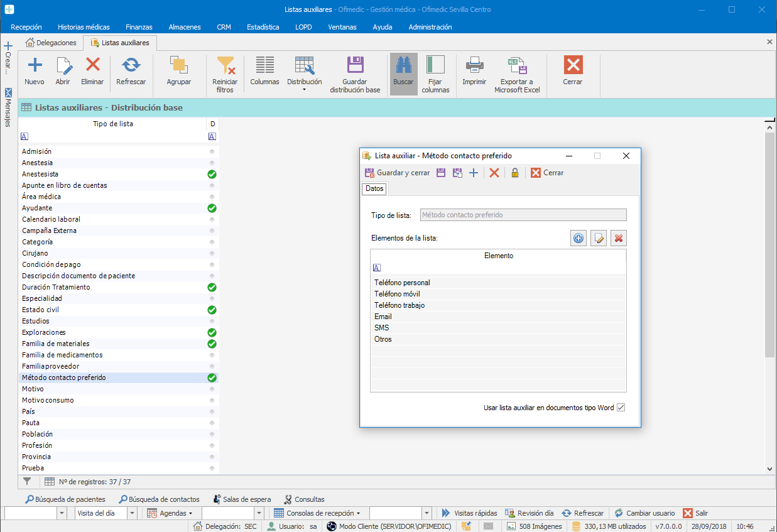Click the Imprimir printer icon
The width and height of the screenshot is (777, 532).
click(474, 65)
